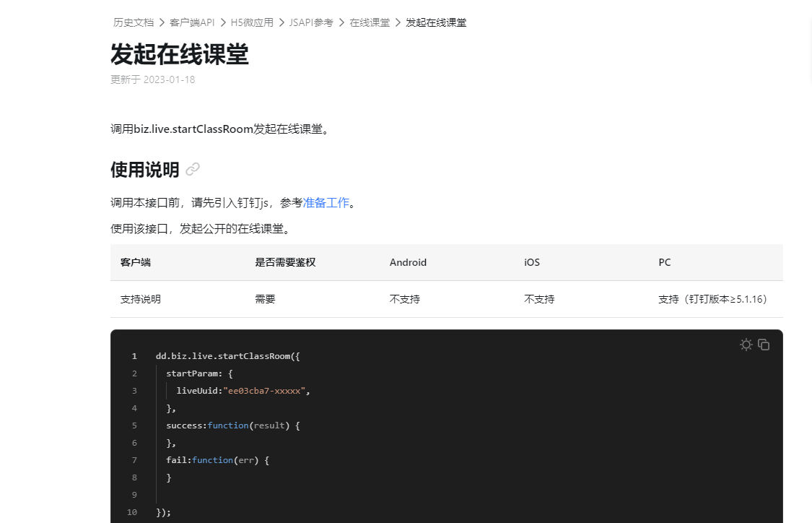Click the 支持说明 table cell
The height and width of the screenshot is (523, 812).
(140, 299)
